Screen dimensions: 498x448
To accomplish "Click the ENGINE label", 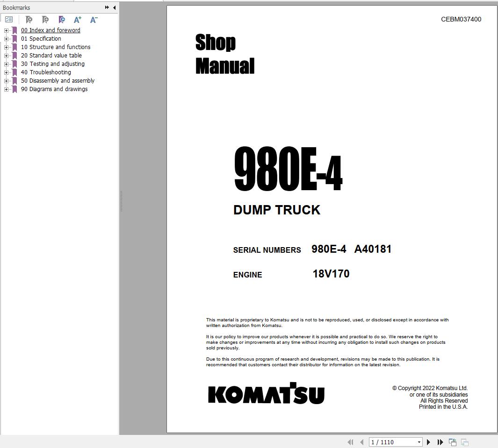I will click(x=247, y=275).
